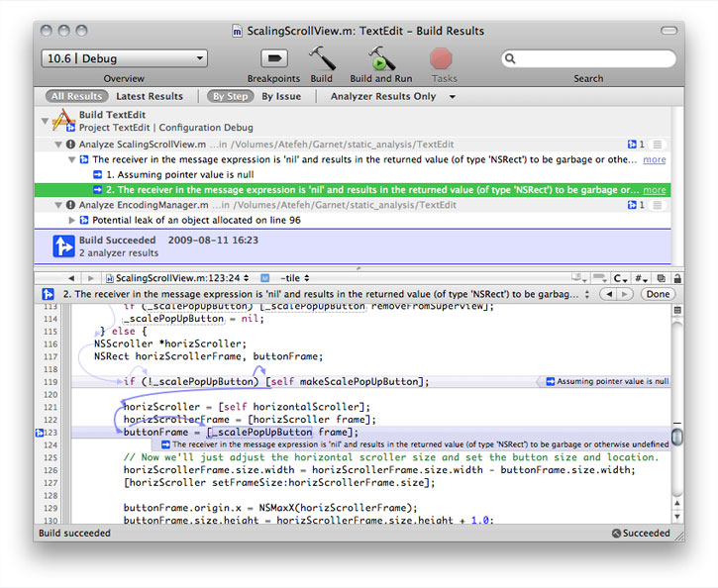Click in the Search field
The width and height of the screenshot is (718, 588).
pyautogui.click(x=594, y=58)
